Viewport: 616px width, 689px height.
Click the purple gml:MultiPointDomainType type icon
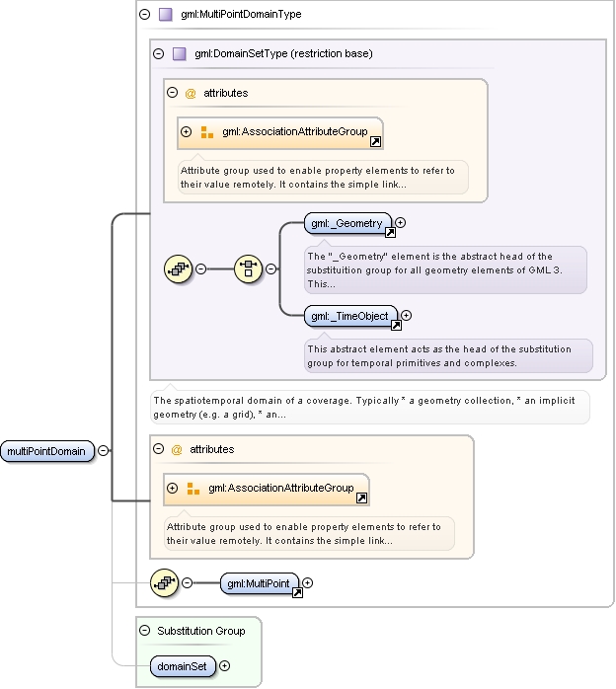tap(165, 15)
